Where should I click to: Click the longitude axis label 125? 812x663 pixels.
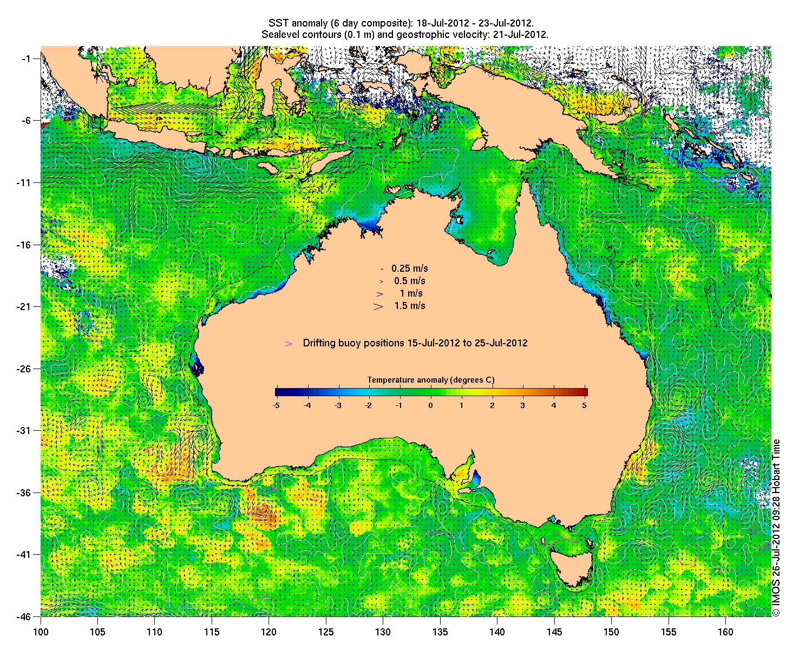(326, 632)
